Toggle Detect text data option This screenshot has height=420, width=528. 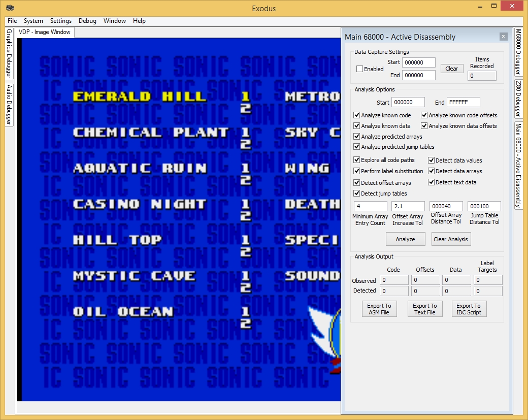click(432, 182)
